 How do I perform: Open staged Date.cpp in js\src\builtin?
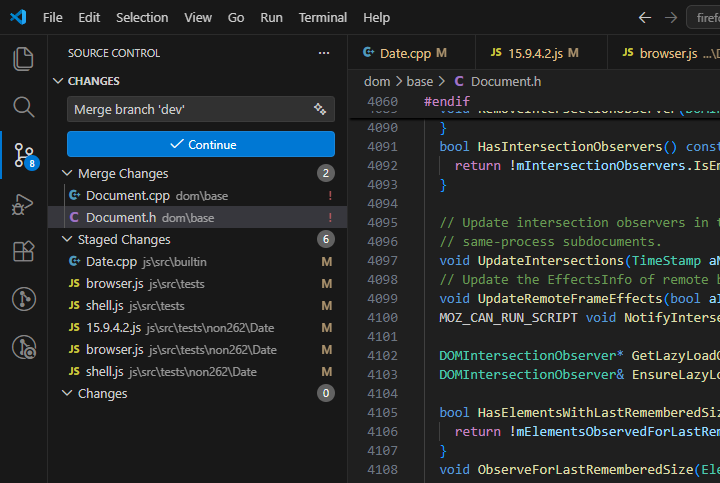pos(197,262)
